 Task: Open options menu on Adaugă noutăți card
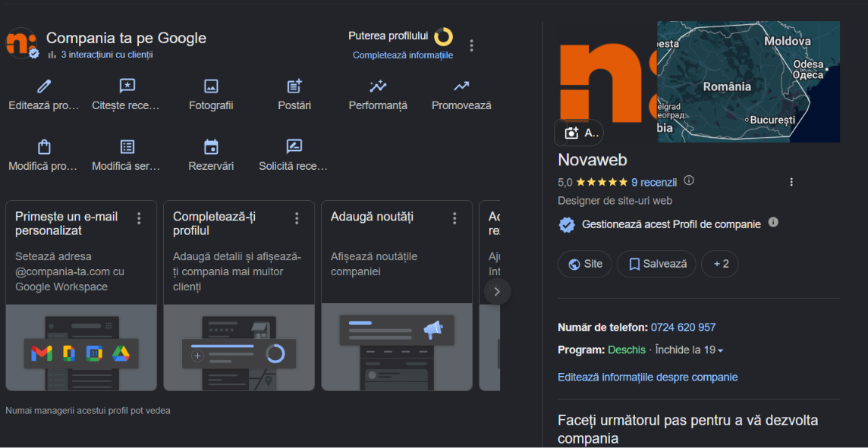454,218
